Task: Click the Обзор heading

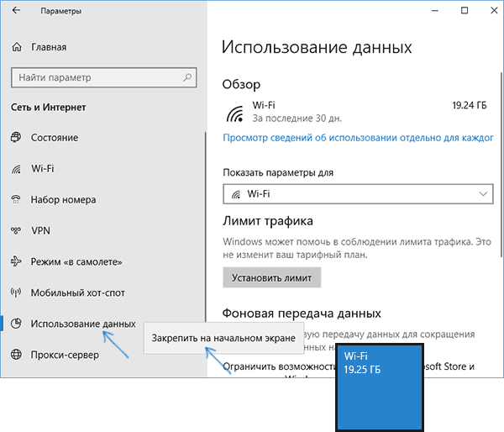Action: coord(241,85)
